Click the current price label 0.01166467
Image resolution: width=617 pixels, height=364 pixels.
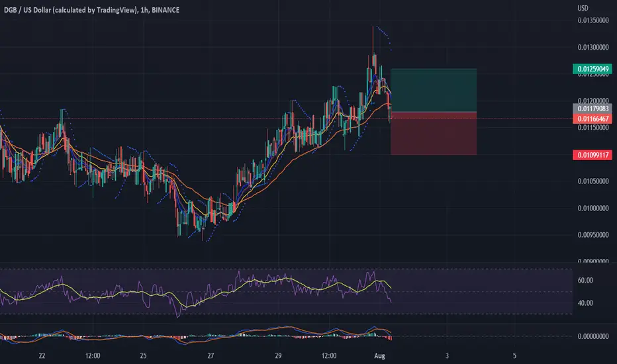click(x=593, y=118)
